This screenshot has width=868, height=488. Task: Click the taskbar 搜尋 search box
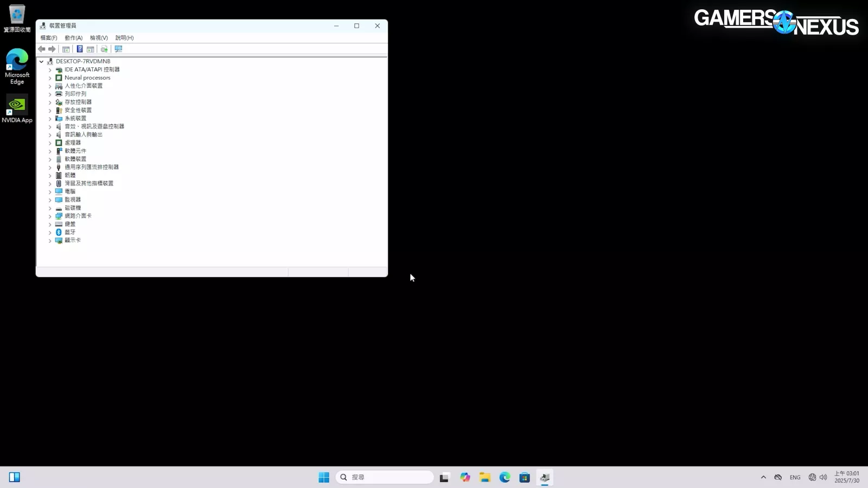385,477
